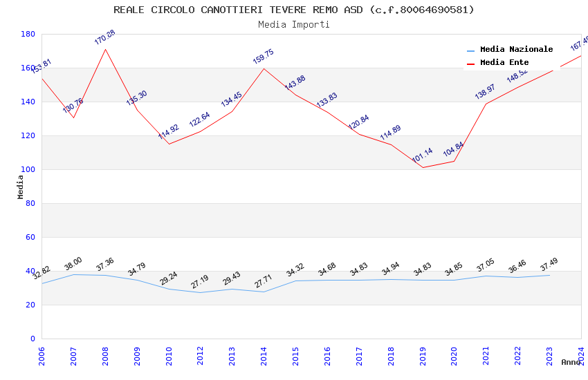Select the year label 2022
Screen dimensions: 588x380
(x=518, y=356)
